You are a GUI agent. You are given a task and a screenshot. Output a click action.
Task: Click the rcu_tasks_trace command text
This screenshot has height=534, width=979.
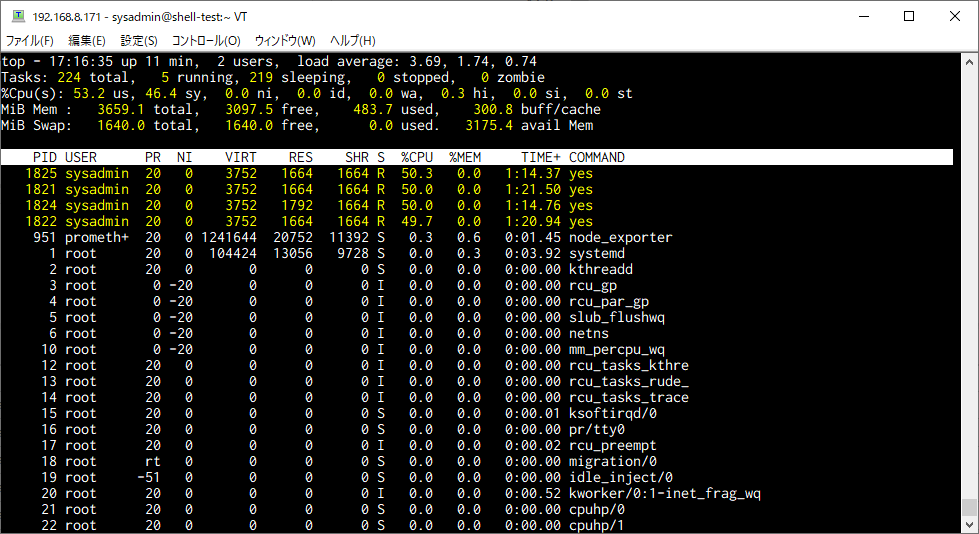pyautogui.click(x=629, y=398)
